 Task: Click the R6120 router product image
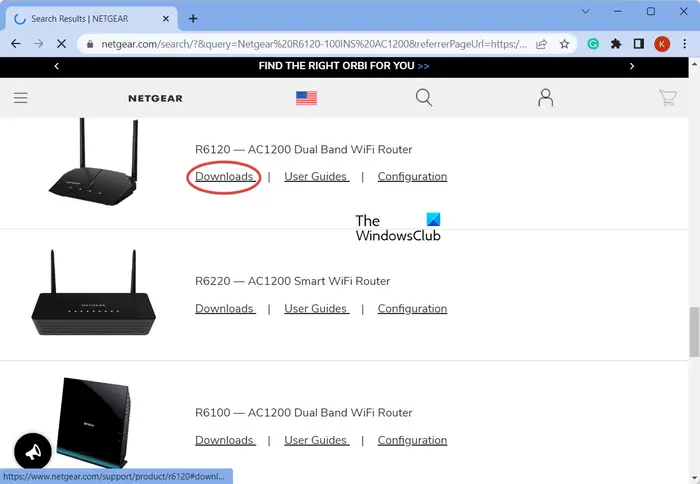point(93,162)
